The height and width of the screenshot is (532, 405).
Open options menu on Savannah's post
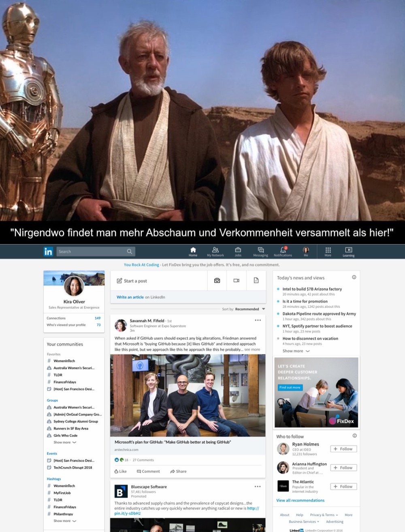(x=258, y=320)
